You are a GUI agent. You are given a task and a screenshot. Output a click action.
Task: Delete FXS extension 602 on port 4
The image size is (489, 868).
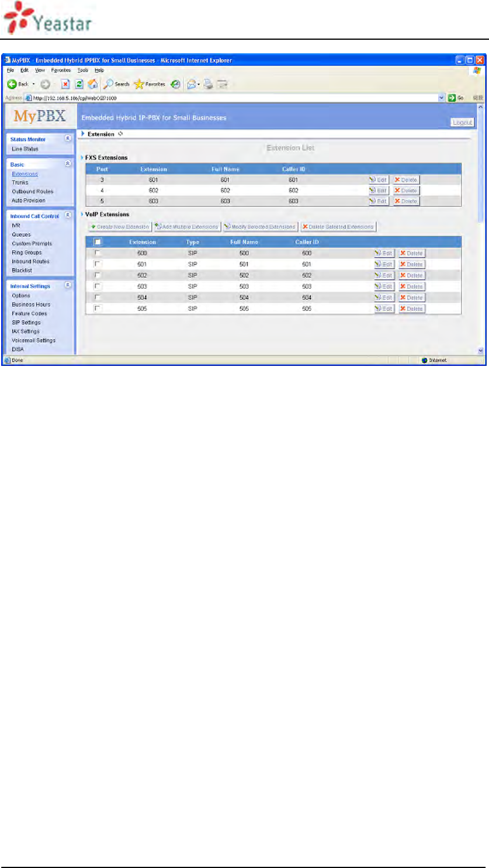406,191
